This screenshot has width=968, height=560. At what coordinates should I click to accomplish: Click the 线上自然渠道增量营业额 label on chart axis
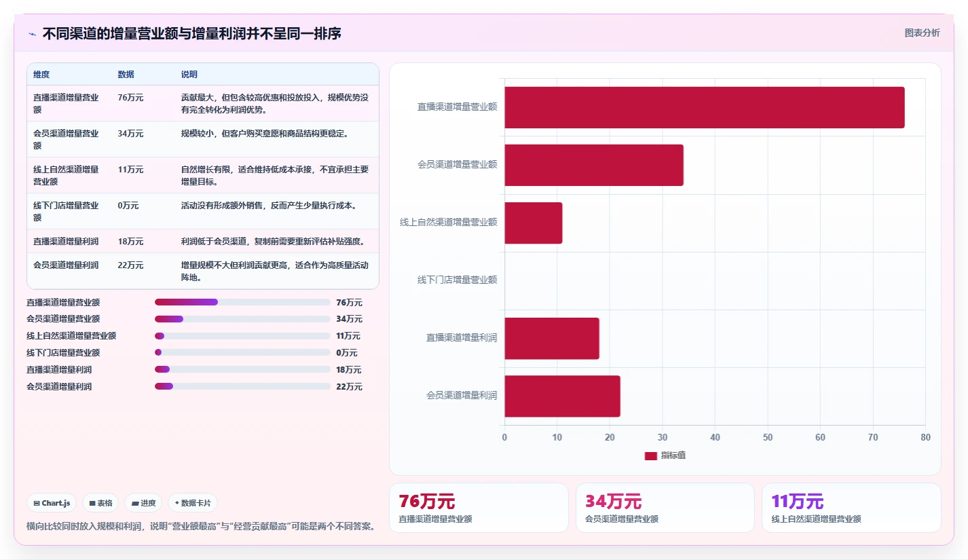448,222
